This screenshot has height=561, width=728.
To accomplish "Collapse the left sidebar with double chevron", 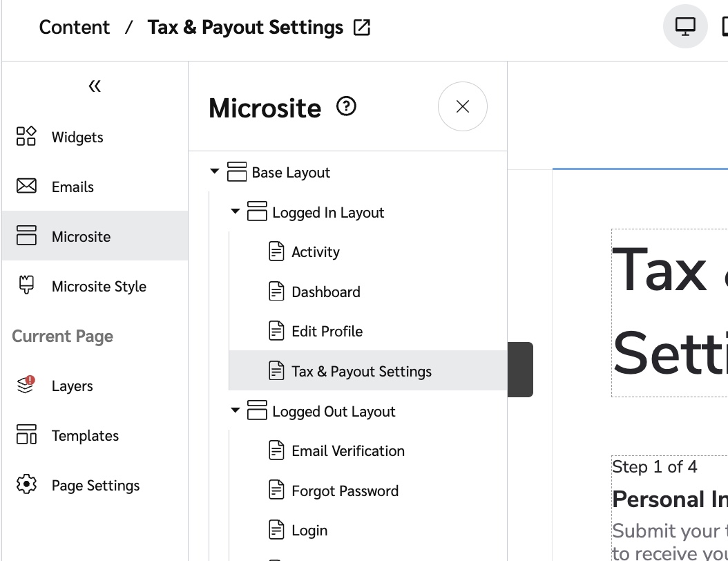I will tap(95, 86).
